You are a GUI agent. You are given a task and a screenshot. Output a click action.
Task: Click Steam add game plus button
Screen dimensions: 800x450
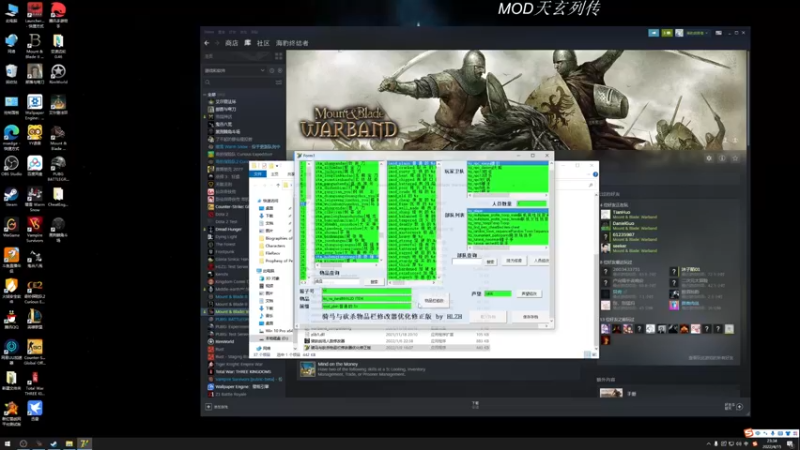point(208,407)
